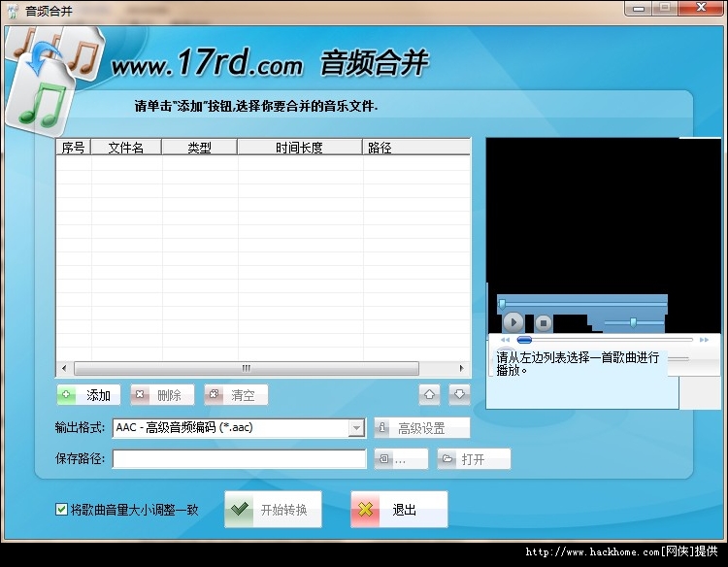Open 高级设置 advanced settings
This screenshot has height=567, width=728.
422,428
